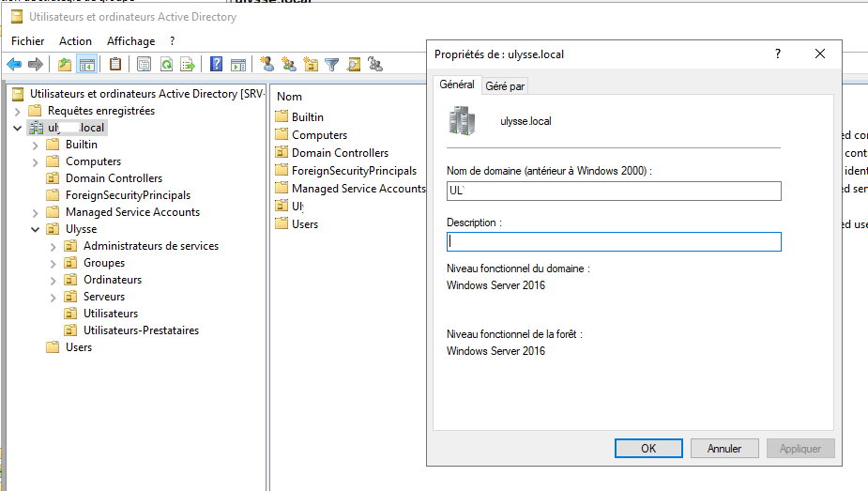Click the Forward arrow toolbar icon
Screen dimensions: 868x491
pyautogui.click(x=36, y=65)
